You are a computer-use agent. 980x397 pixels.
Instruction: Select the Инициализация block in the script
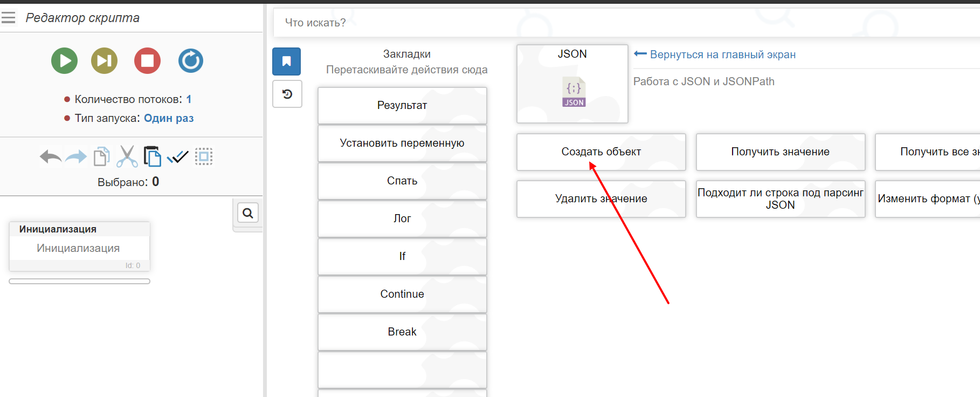pos(79,248)
